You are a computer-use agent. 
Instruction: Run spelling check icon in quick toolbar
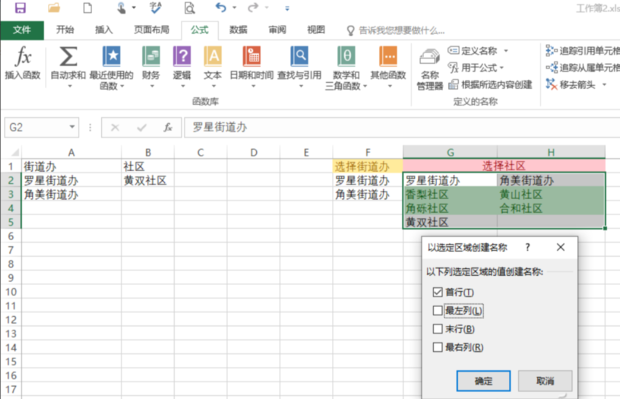coord(155,8)
